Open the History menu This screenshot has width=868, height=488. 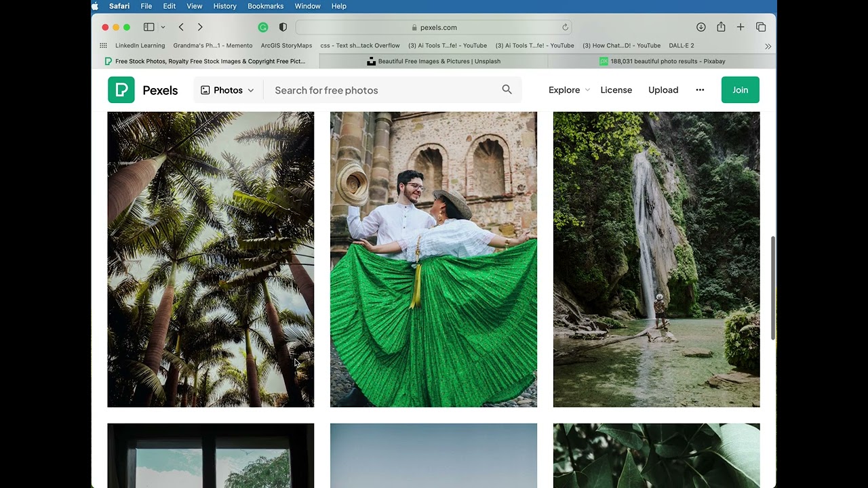[x=225, y=6]
